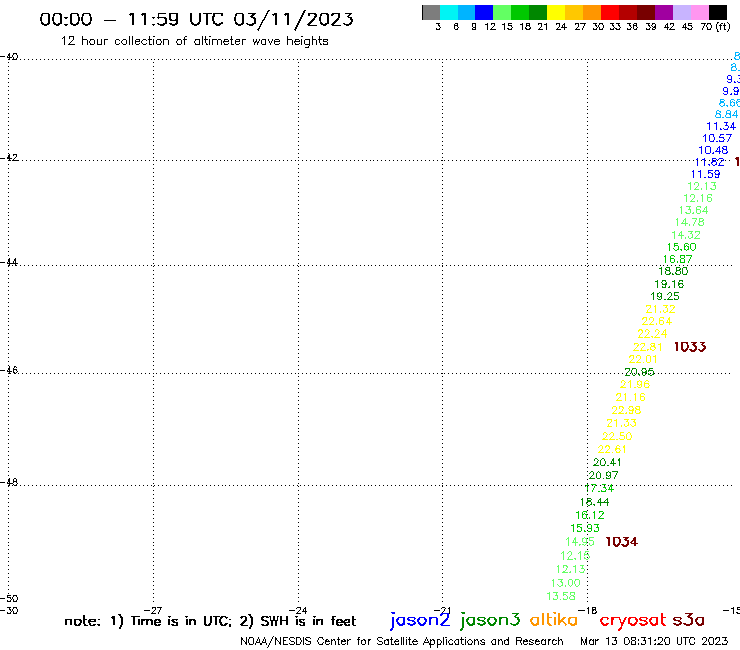740x650 pixels.
Task: Click the gray swatch in the color legend
Action: [x=431, y=12]
